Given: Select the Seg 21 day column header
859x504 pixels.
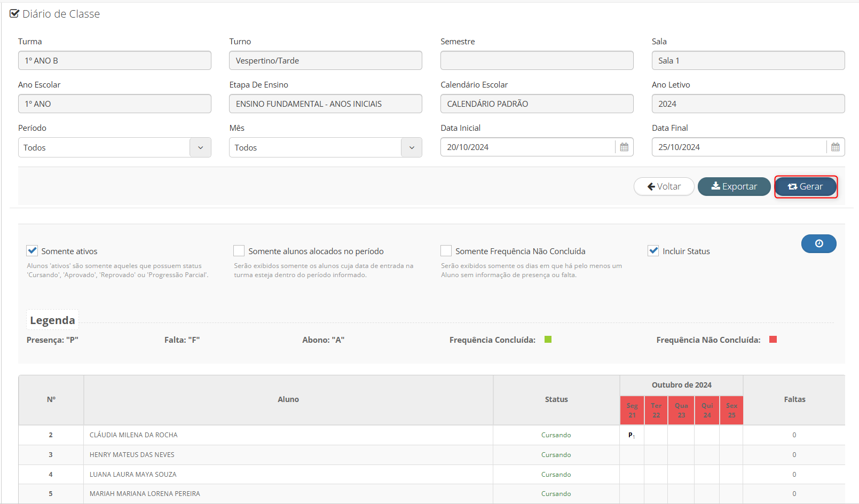Looking at the screenshot, I should pos(632,411).
